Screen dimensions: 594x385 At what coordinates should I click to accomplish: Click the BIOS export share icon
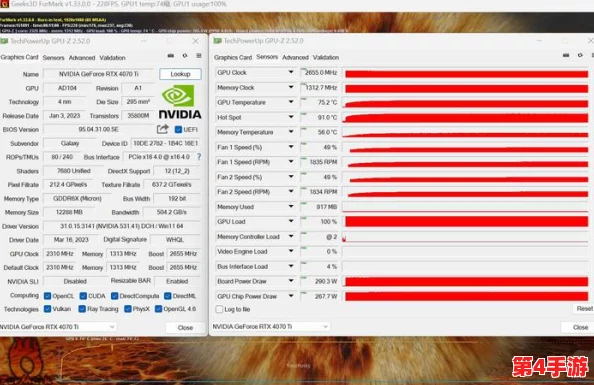coord(163,130)
